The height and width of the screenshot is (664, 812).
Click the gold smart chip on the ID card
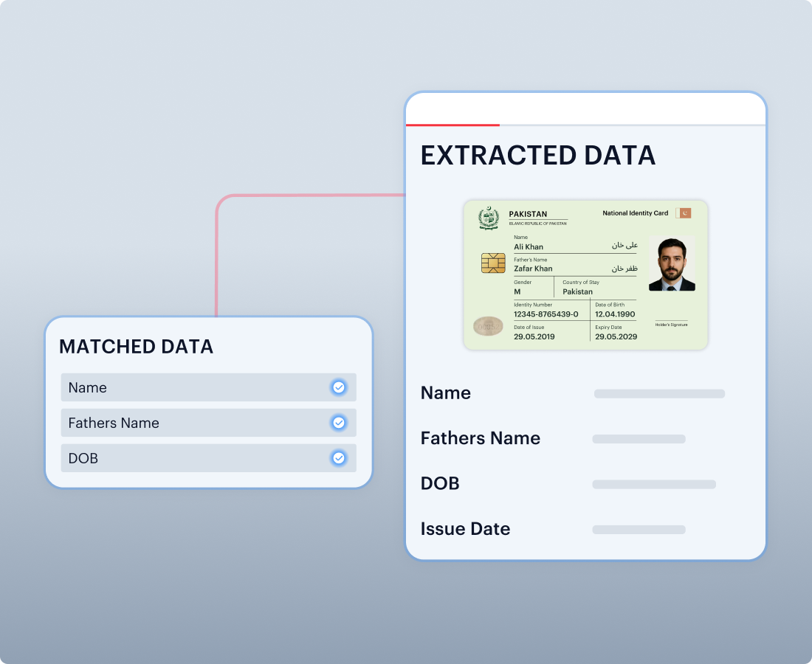point(493,263)
